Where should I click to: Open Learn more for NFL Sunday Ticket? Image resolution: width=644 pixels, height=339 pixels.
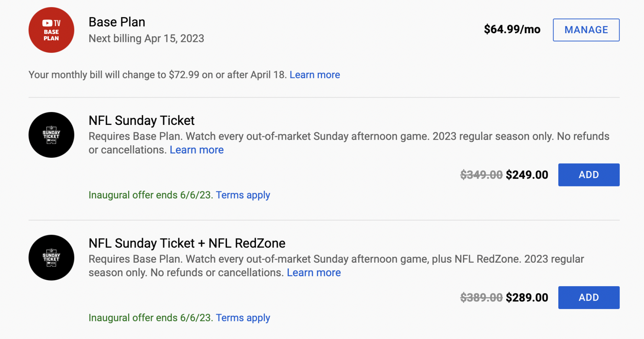click(x=196, y=149)
